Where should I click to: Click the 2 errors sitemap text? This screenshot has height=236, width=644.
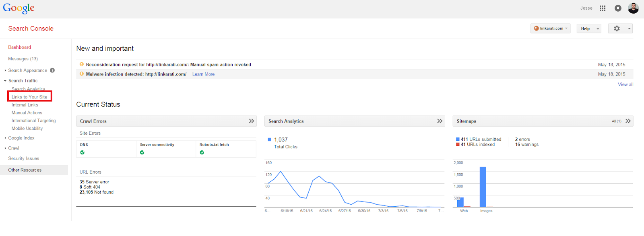(x=522, y=139)
